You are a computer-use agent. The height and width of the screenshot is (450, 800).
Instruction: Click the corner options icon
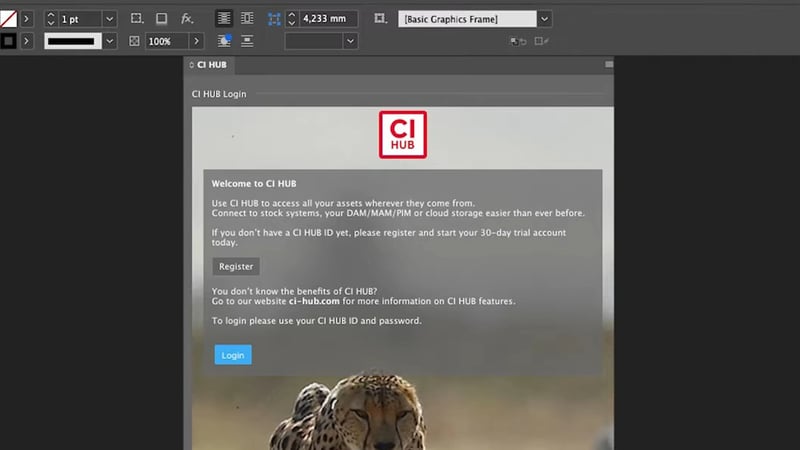(137, 19)
